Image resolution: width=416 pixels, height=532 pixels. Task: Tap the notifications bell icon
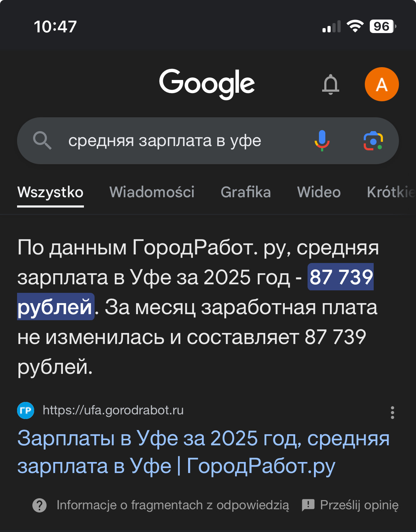[331, 85]
